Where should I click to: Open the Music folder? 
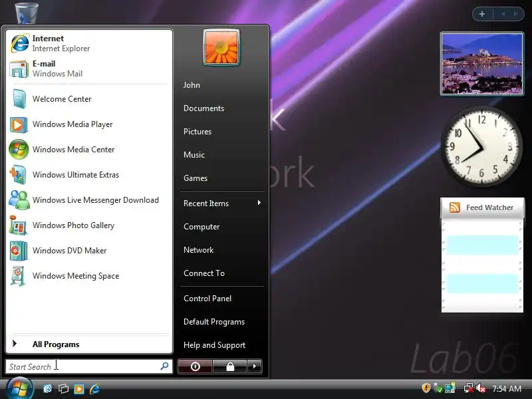194,155
